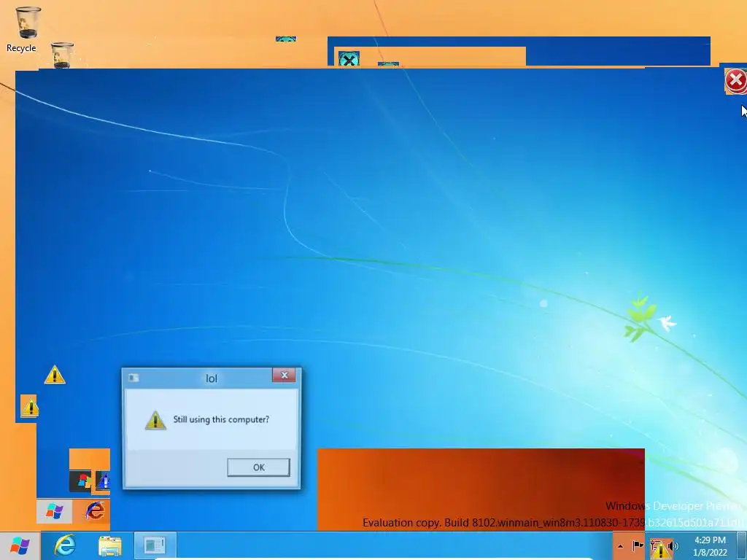The image size is (747, 560).
Task: Close the lol dialog with its red X
Action: tap(284, 376)
